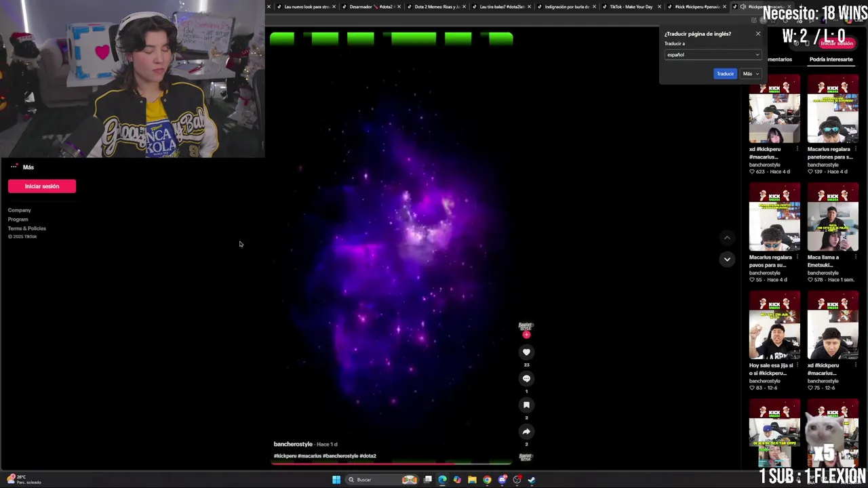This screenshot has width=868, height=488.
Task: Go to the next video with down chevron
Action: [x=727, y=259]
